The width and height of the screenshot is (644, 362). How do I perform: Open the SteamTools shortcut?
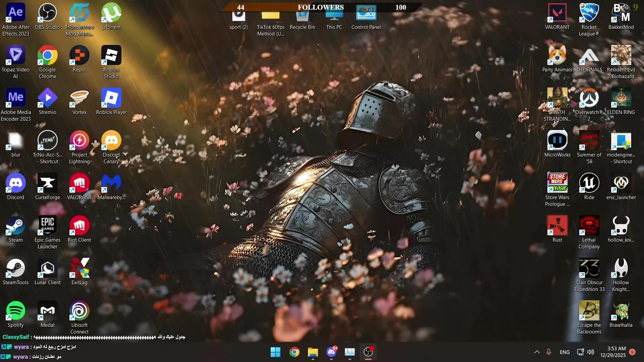16,273
